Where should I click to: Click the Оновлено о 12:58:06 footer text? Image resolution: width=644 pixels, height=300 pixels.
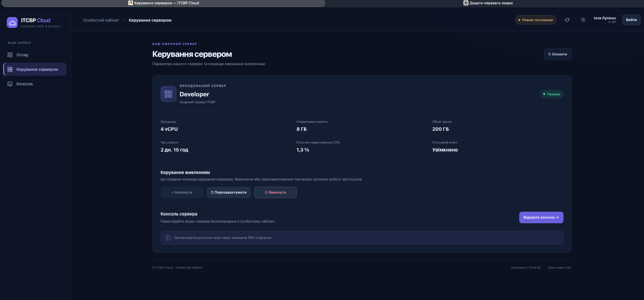pyautogui.click(x=525, y=268)
